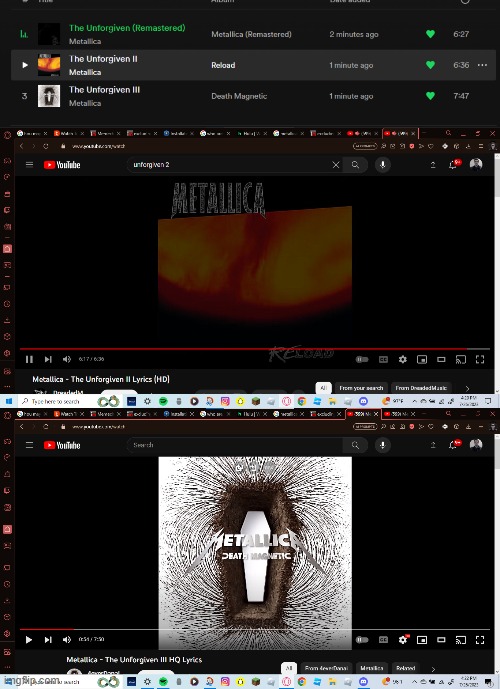Enable miniplayer in Unforgiven III player
The width and height of the screenshot is (500, 689).
(422, 640)
